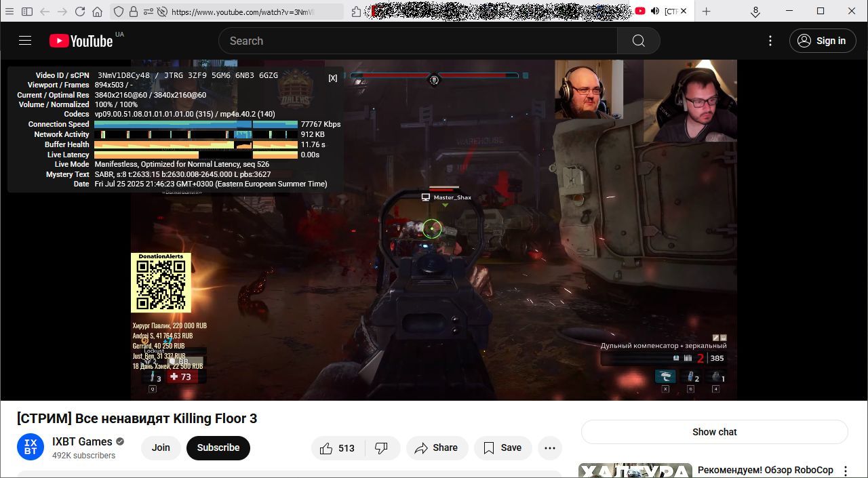Go to the browser home page
The image size is (868, 478).
(x=98, y=12)
